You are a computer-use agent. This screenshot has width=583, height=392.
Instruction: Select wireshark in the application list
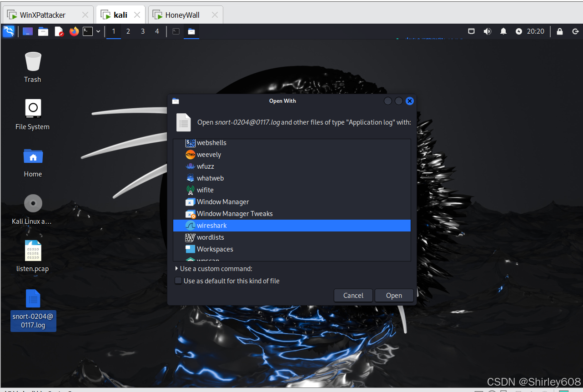(x=292, y=226)
